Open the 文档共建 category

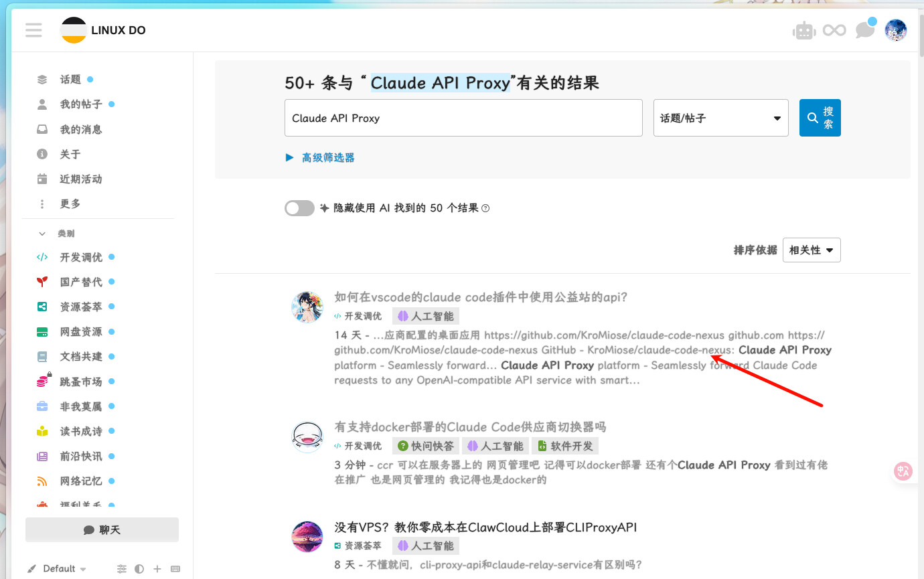pyautogui.click(x=80, y=356)
